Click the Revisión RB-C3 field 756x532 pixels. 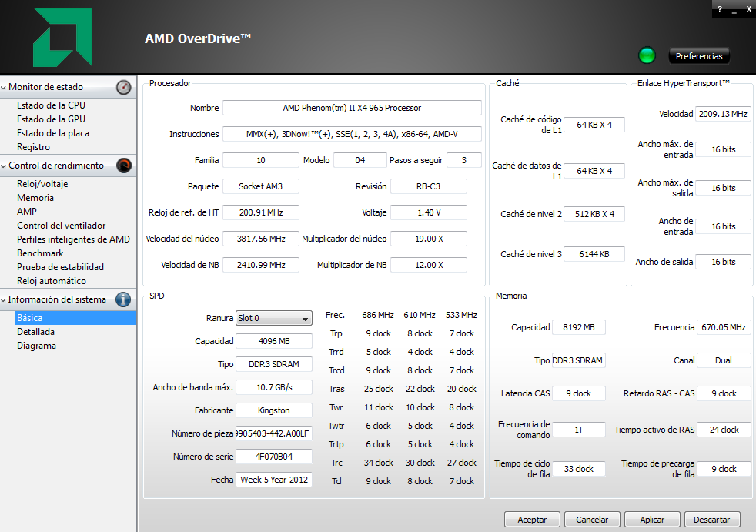point(429,186)
